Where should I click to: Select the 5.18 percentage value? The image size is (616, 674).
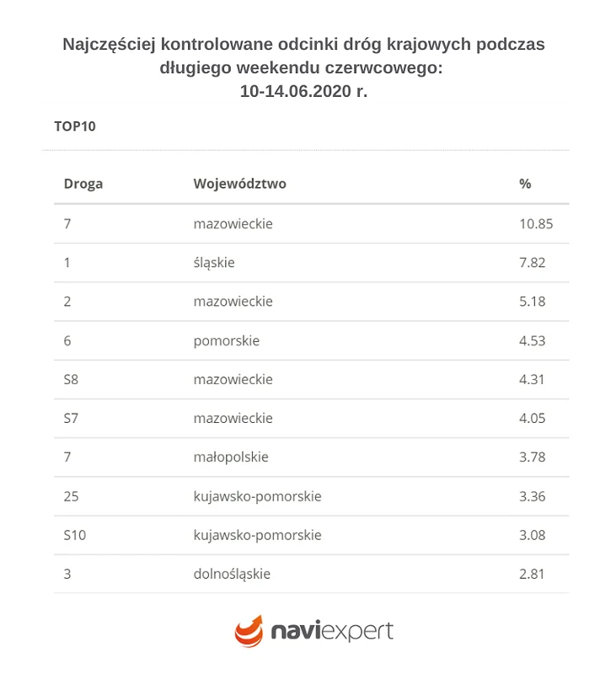coord(533,302)
